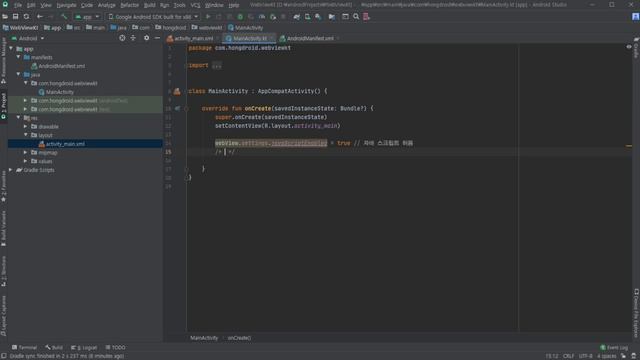640x360 pixels.
Task: Click the onCreate breadcrumb below the editor
Action: point(239,338)
